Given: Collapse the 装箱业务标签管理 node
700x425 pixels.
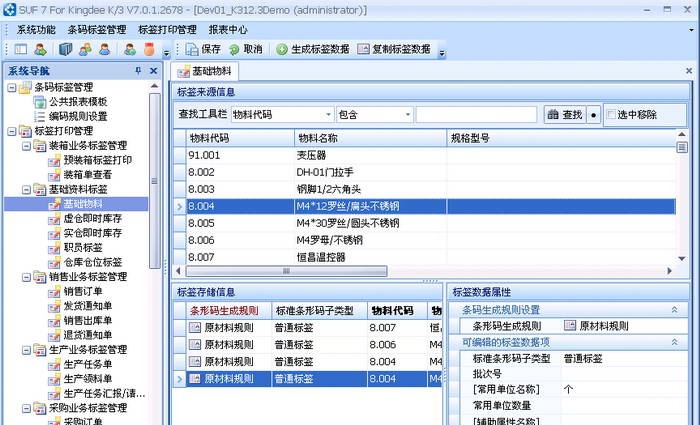Looking at the screenshot, I should coord(26,146).
